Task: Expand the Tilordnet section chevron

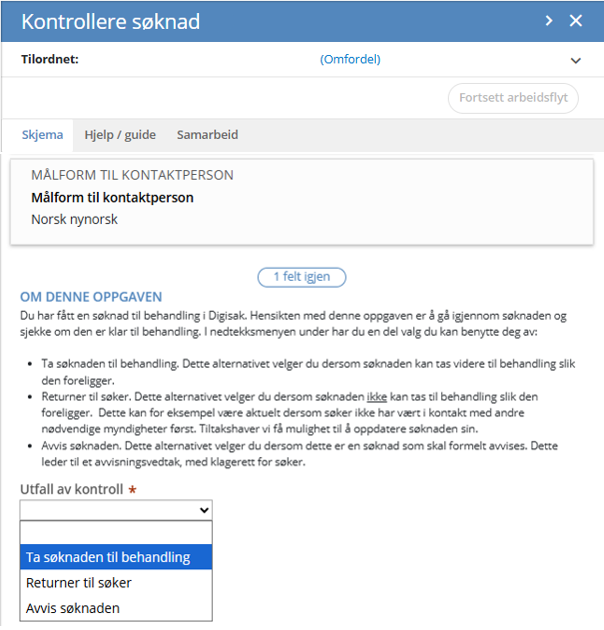Action: coord(576,61)
